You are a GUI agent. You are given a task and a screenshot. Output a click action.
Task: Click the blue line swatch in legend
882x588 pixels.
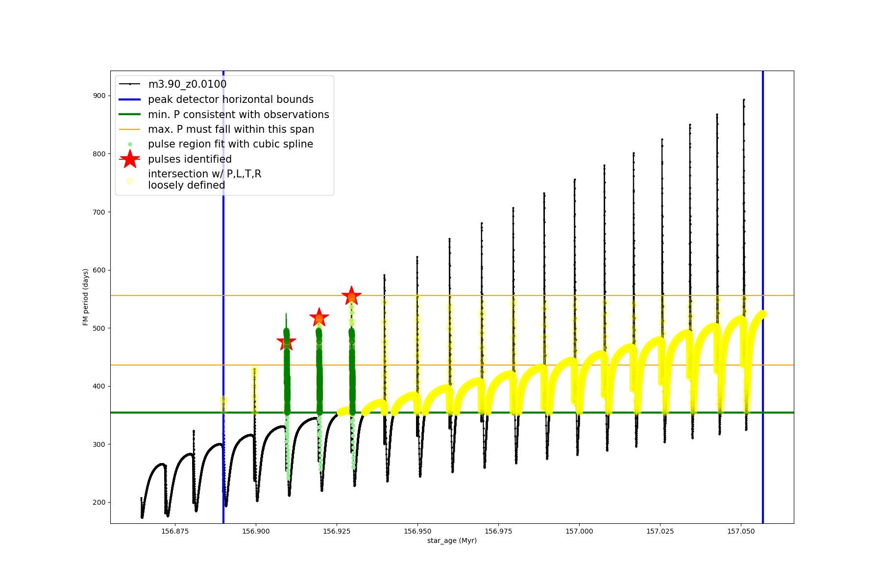click(130, 99)
